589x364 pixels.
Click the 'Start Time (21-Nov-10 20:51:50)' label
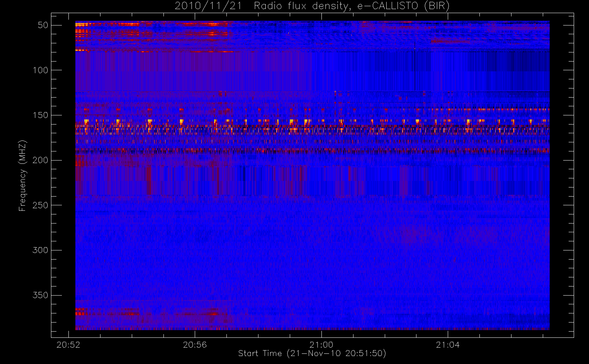click(312, 353)
